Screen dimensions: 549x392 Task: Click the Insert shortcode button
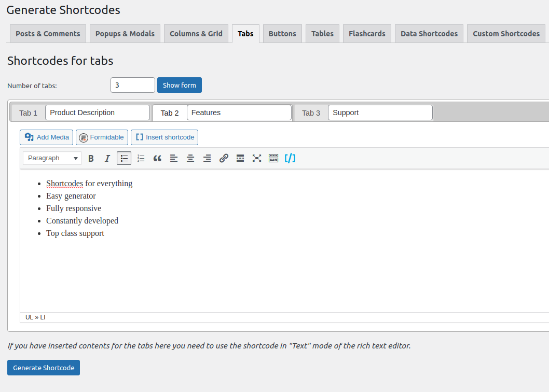point(164,137)
